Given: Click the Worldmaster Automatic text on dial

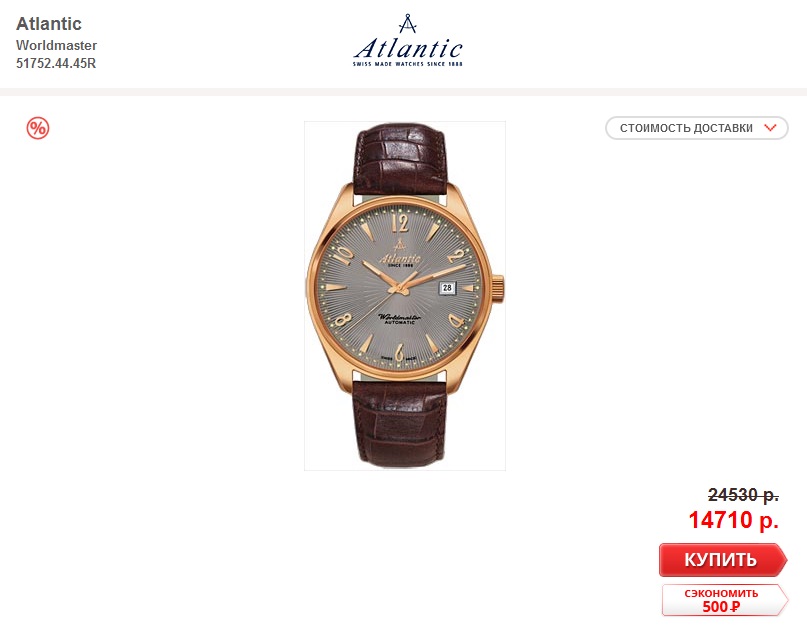Looking at the screenshot, I should (x=400, y=319).
